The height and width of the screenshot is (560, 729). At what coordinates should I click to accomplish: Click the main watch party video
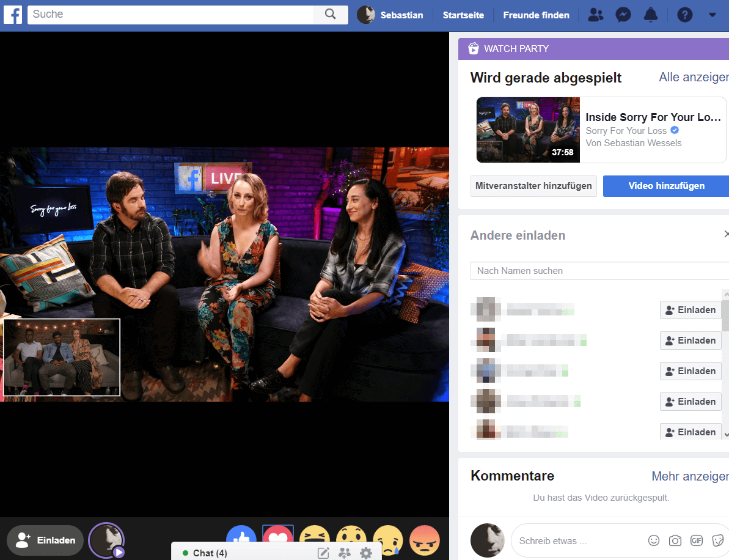(224, 274)
